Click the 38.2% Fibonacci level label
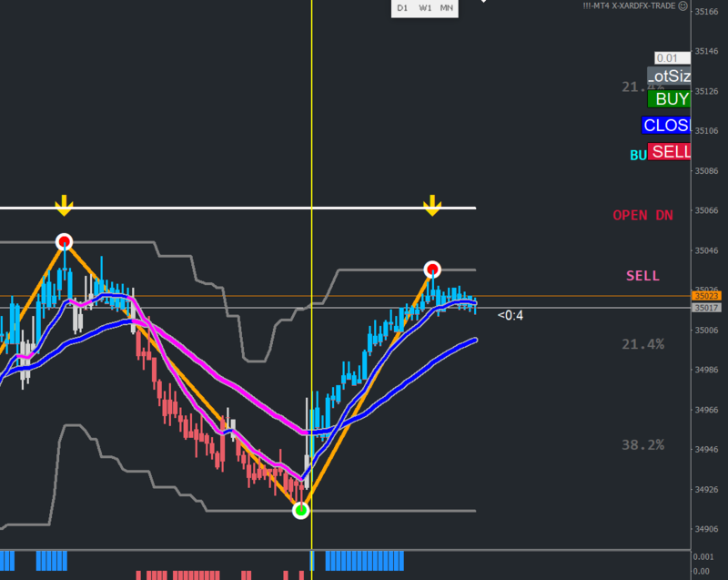 [x=642, y=445]
